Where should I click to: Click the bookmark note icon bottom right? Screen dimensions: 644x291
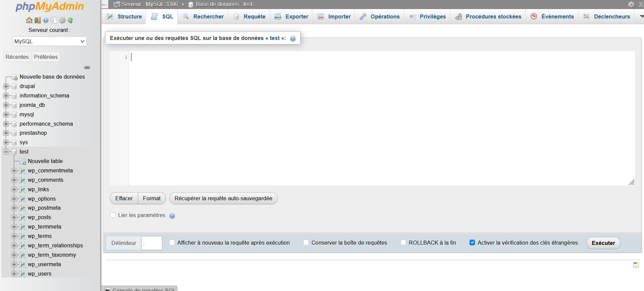pos(636,265)
